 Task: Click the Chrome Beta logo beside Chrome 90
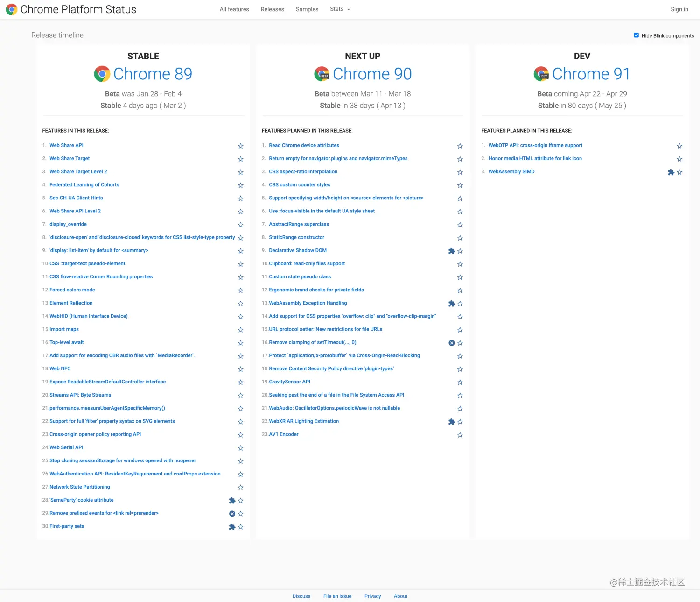pos(322,74)
